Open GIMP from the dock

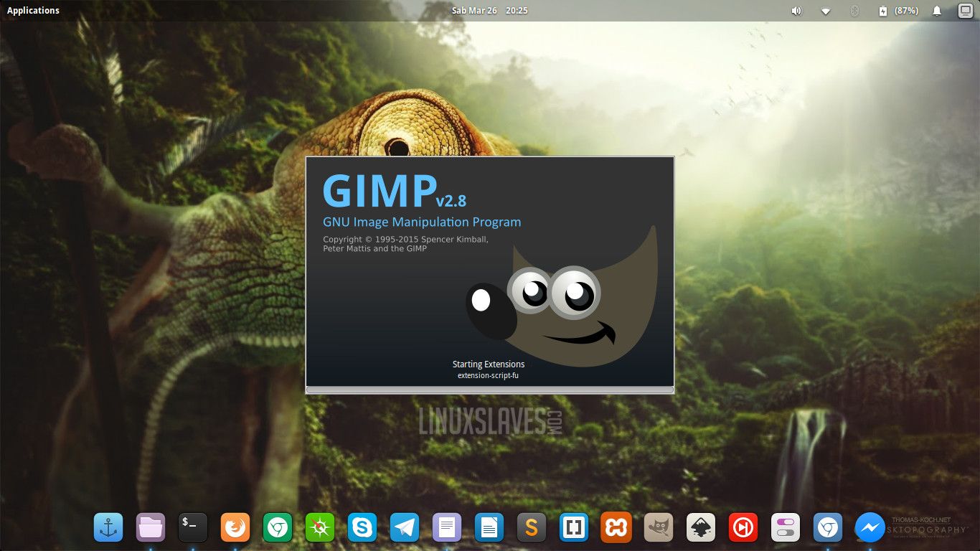pos(658,527)
